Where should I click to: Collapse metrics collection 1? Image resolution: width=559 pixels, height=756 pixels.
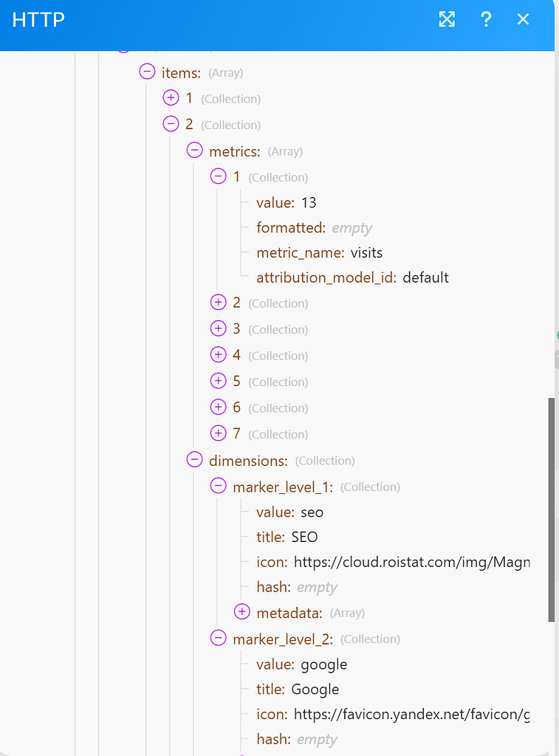click(218, 176)
